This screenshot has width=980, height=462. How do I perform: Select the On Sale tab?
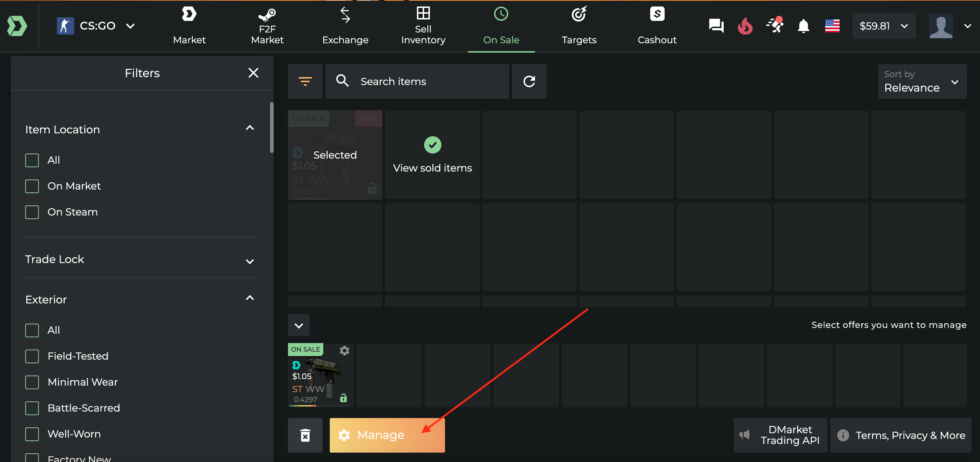tap(501, 26)
